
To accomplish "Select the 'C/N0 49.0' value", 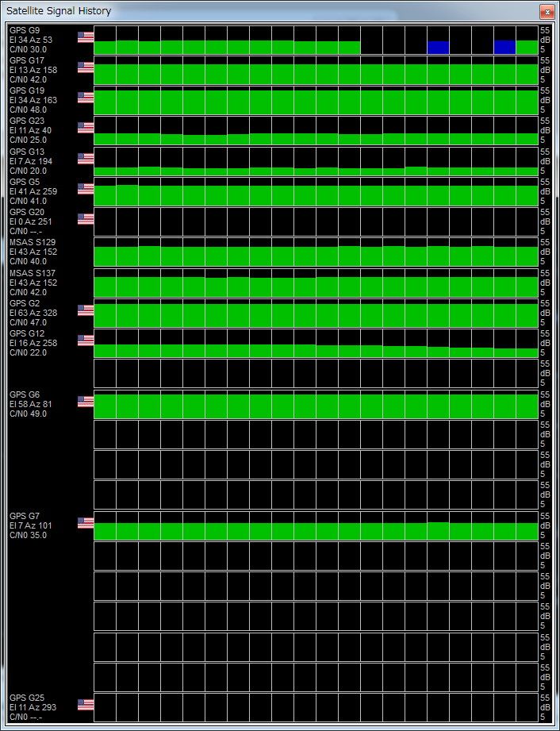I will tap(28, 414).
